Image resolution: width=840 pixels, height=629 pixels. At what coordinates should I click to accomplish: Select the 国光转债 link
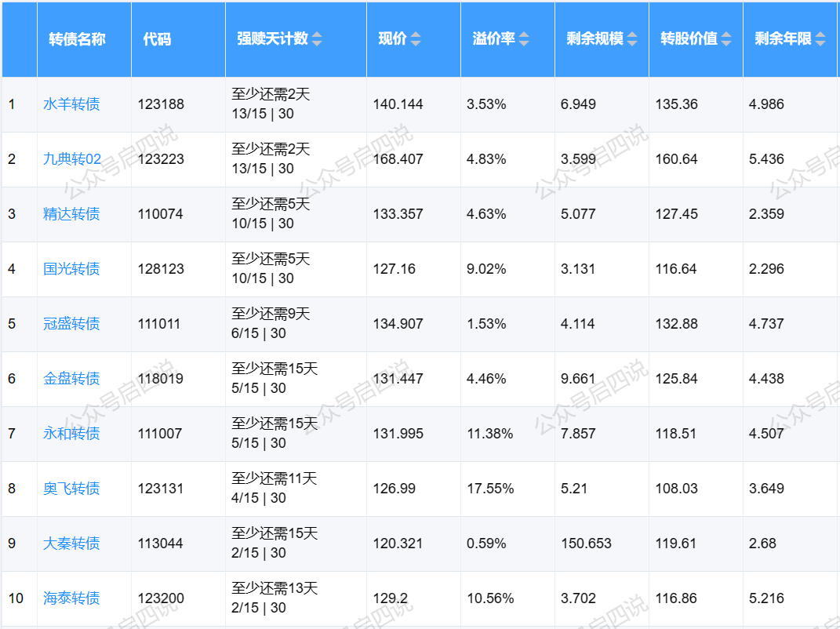point(71,269)
